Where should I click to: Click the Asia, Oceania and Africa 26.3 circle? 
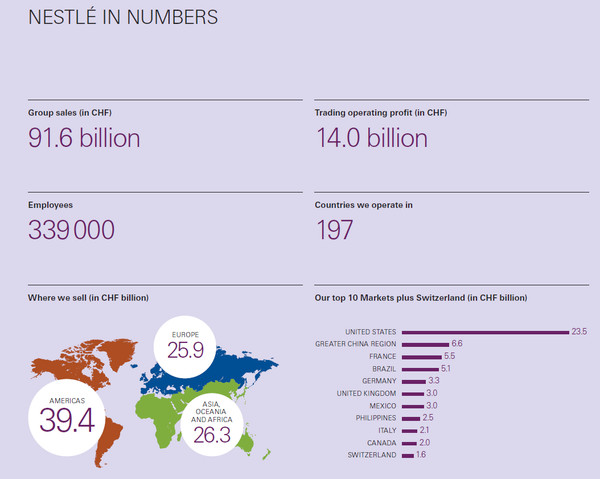(212, 425)
